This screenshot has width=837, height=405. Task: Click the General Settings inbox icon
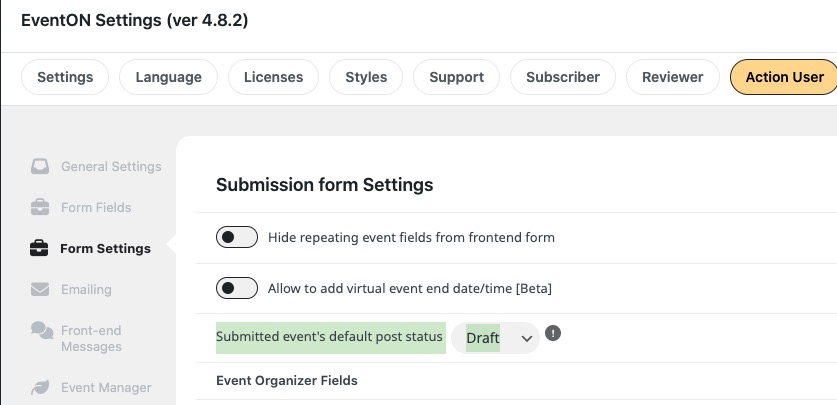pyautogui.click(x=40, y=166)
